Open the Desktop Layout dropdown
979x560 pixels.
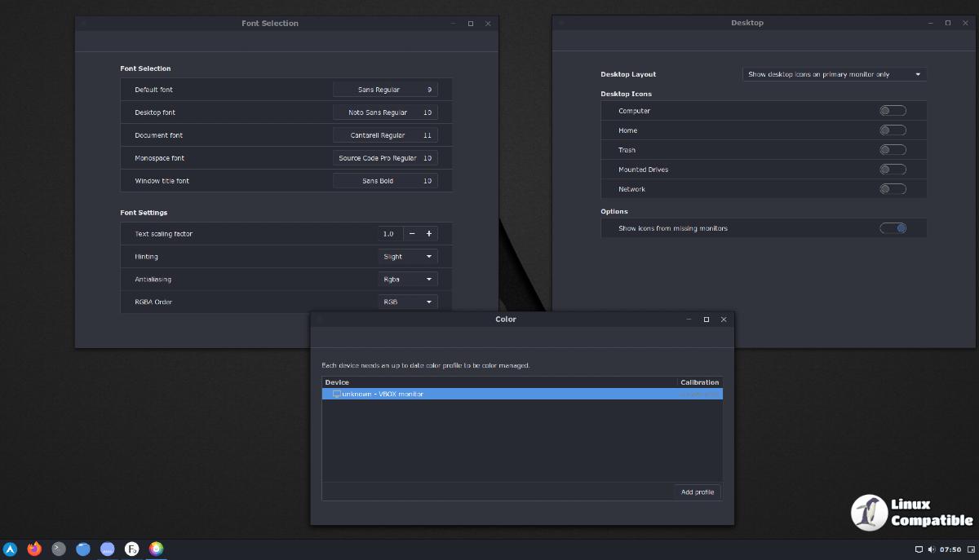[x=834, y=74]
